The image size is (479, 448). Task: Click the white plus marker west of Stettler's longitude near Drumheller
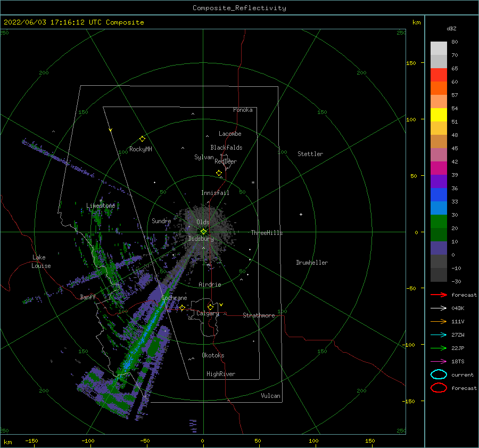[301, 214]
